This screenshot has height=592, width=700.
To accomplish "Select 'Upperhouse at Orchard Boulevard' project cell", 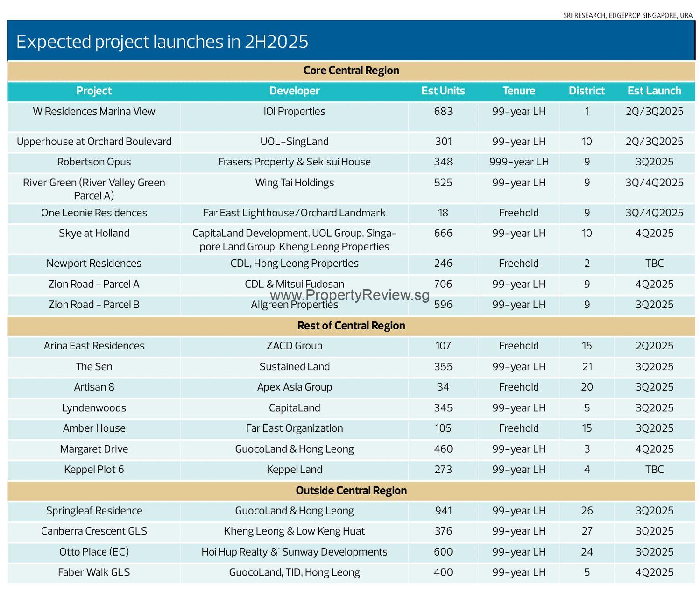I will click(94, 142).
